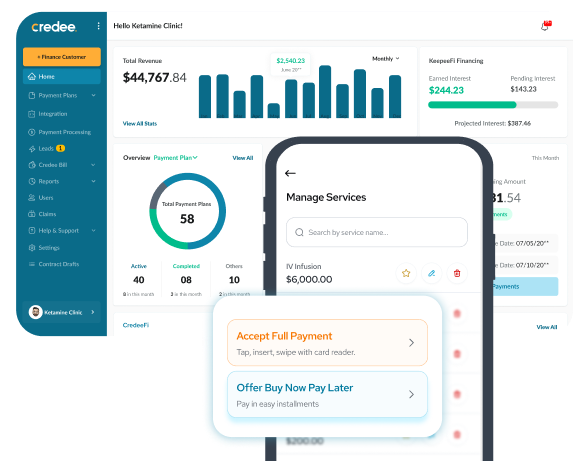Click the Users people icon
The image size is (588, 461).
32,198
